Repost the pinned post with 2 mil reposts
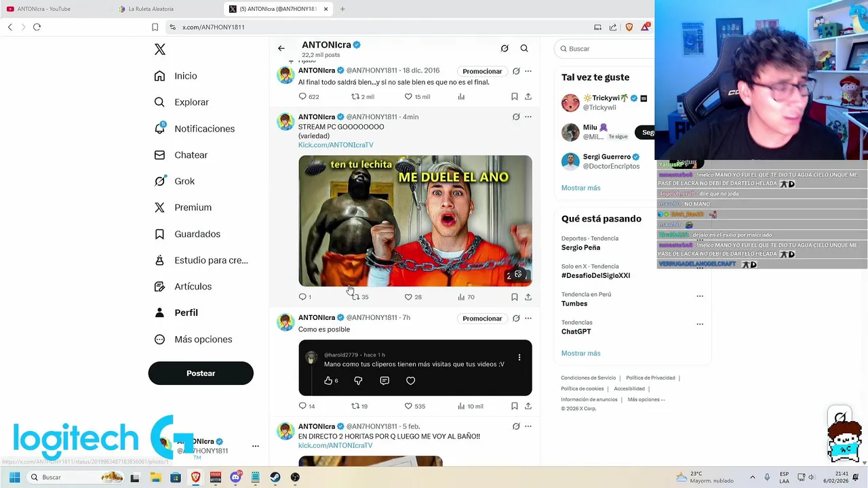Screen dimensions: 868x488 pos(362,97)
